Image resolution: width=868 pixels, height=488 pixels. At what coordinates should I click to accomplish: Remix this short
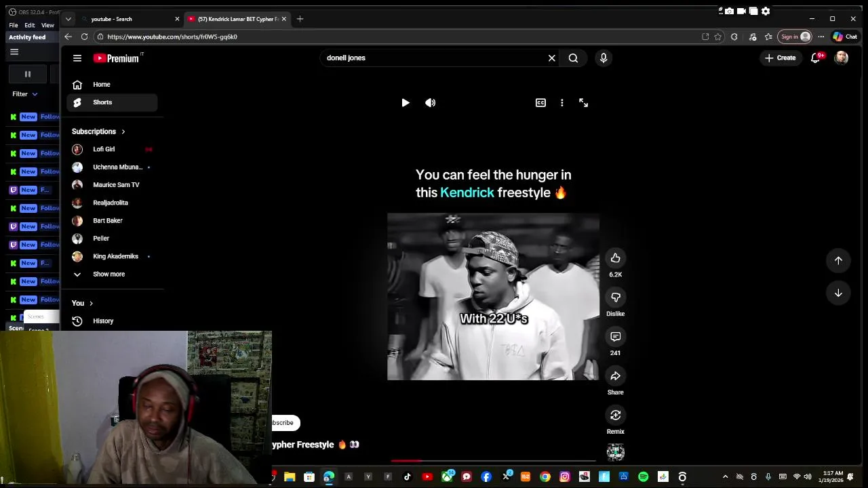pos(615,415)
